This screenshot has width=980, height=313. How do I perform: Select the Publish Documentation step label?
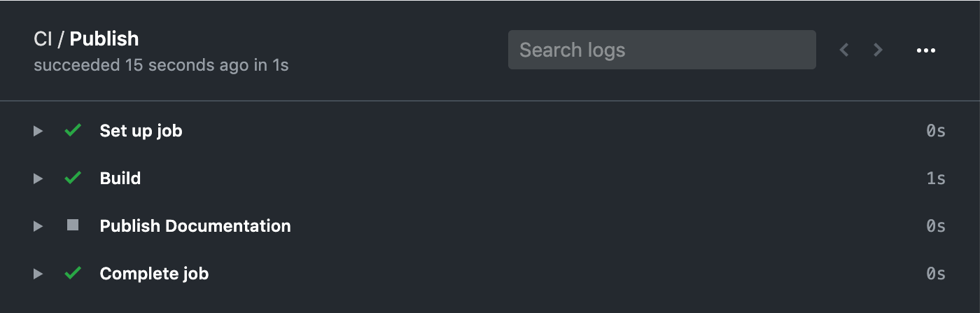(195, 226)
